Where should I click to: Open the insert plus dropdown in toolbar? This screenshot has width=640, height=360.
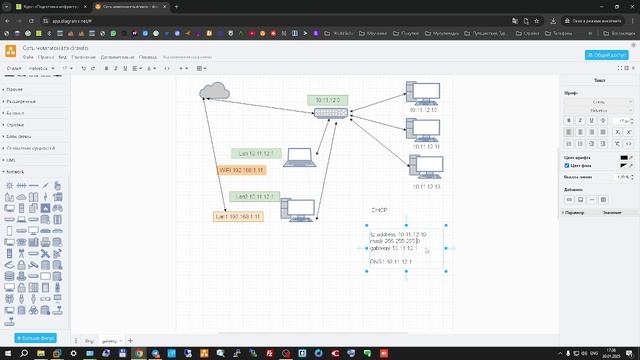(183, 69)
